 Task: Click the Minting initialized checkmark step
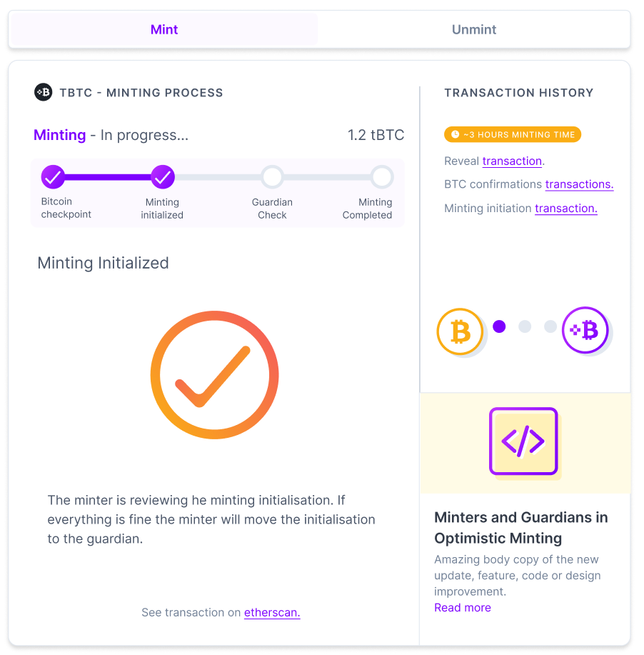(162, 176)
